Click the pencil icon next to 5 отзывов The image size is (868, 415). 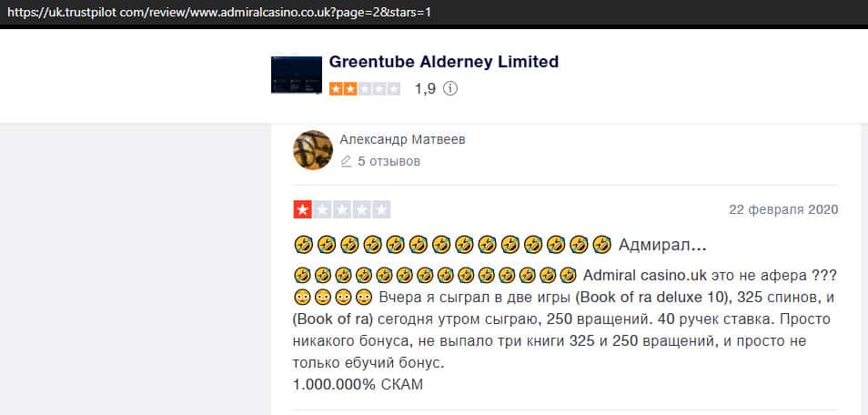point(346,162)
